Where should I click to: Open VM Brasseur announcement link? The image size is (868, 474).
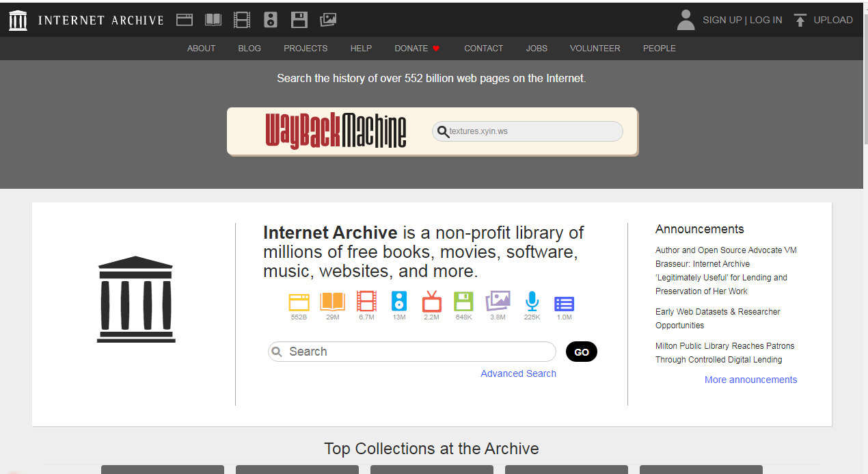[x=726, y=271]
